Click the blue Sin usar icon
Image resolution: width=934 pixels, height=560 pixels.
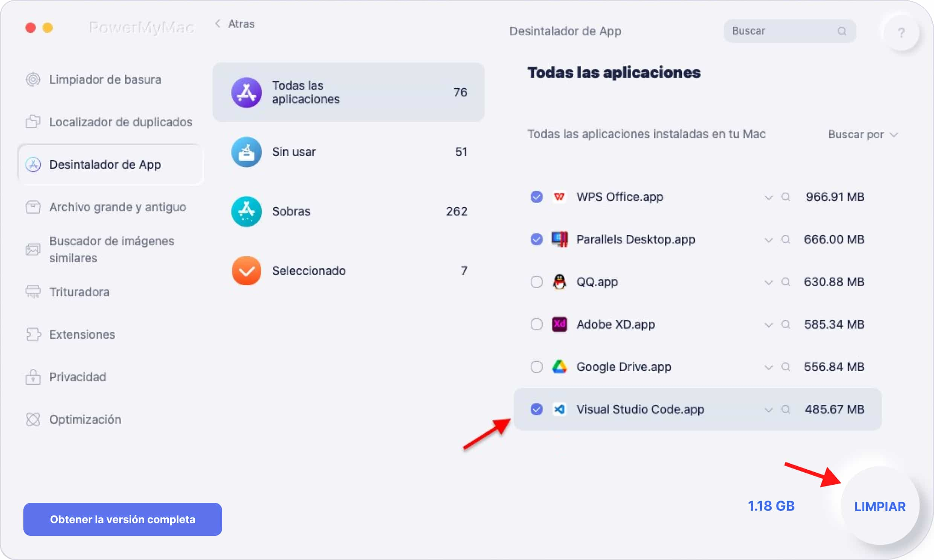pos(246,152)
